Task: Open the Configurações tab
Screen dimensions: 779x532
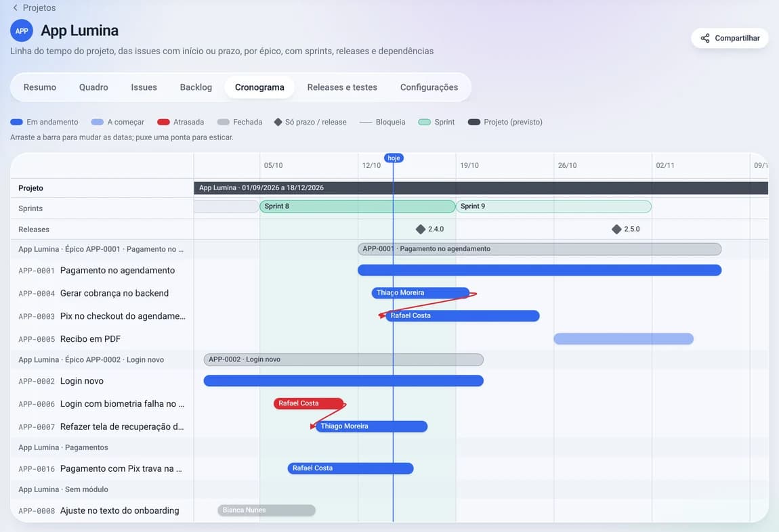Action: [x=429, y=87]
